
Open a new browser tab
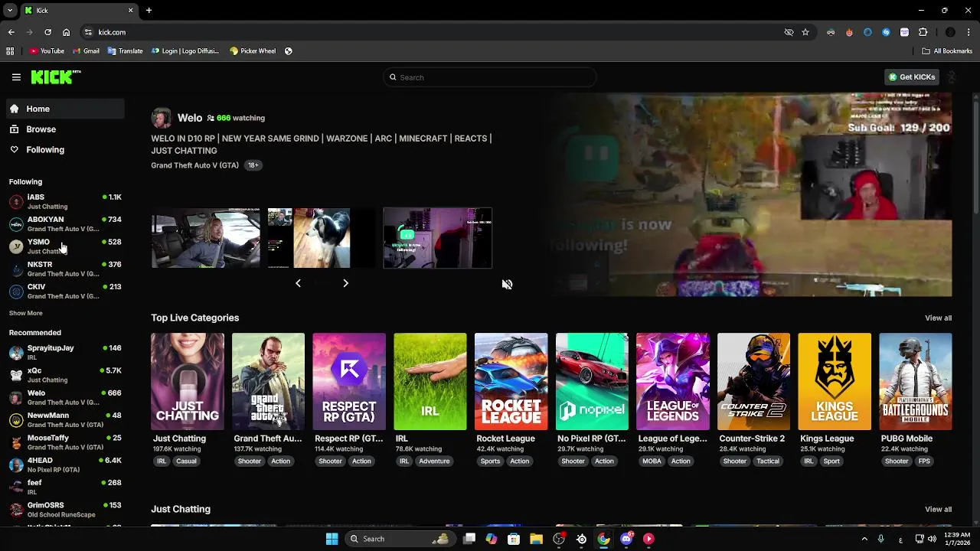149,11
